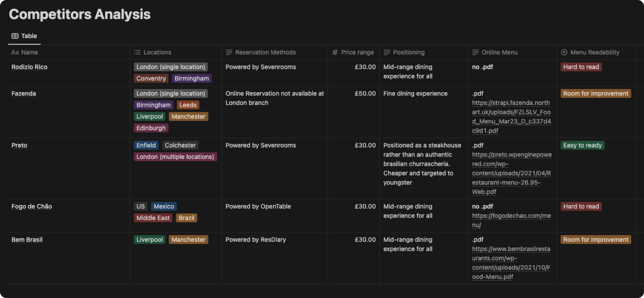This screenshot has height=298, width=644.
Task: Click the table icon in the view tab
Action: coord(15,36)
